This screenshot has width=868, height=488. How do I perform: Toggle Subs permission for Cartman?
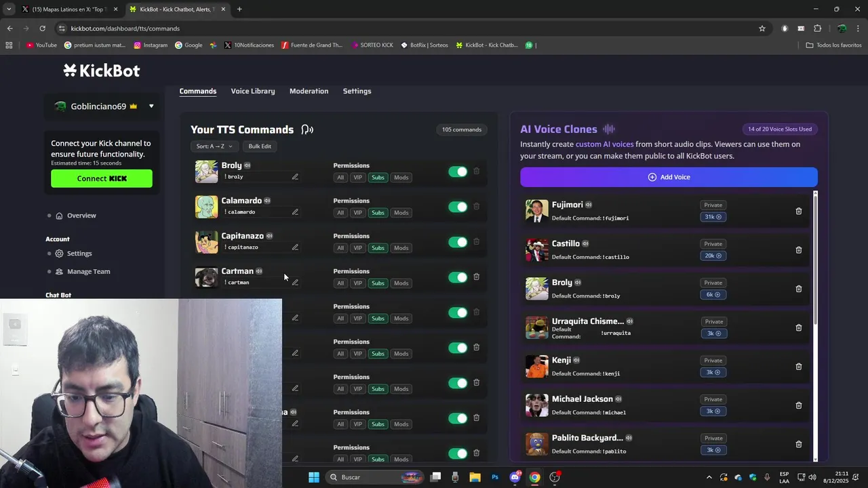pos(378,283)
